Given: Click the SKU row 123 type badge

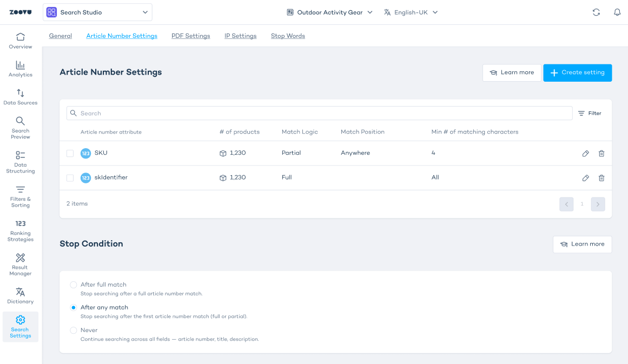Looking at the screenshot, I should [85, 154].
